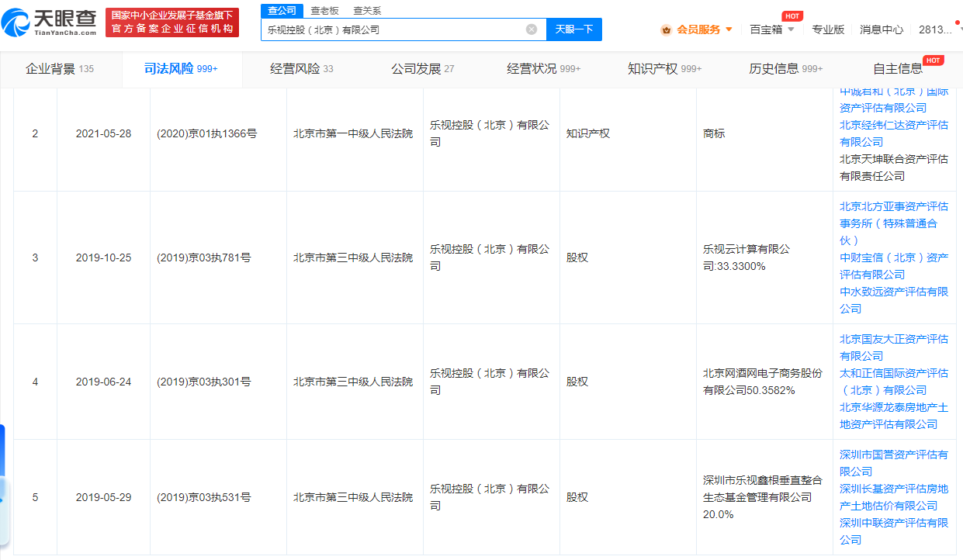Open the 经营状况 tab
This screenshot has width=963, height=560.
point(544,69)
